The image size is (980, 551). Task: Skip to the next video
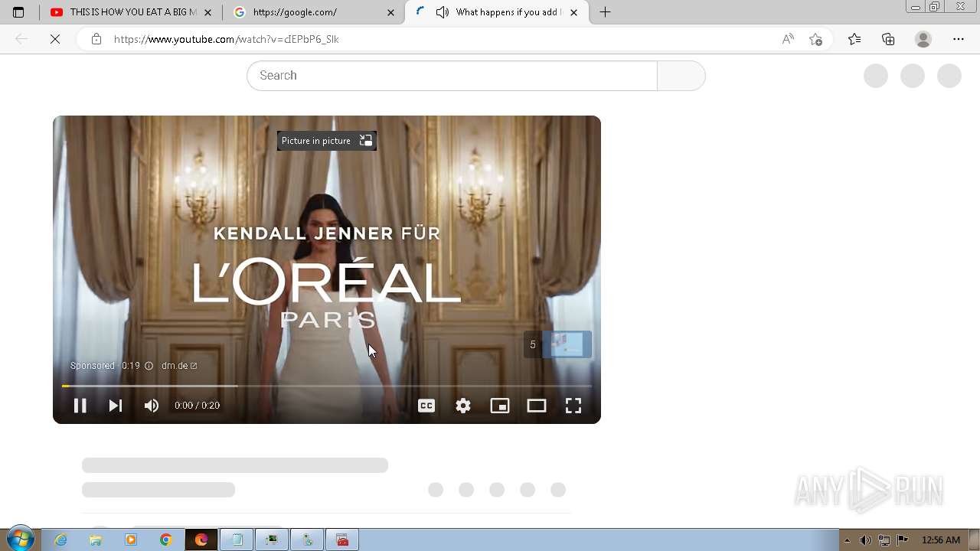(x=116, y=406)
